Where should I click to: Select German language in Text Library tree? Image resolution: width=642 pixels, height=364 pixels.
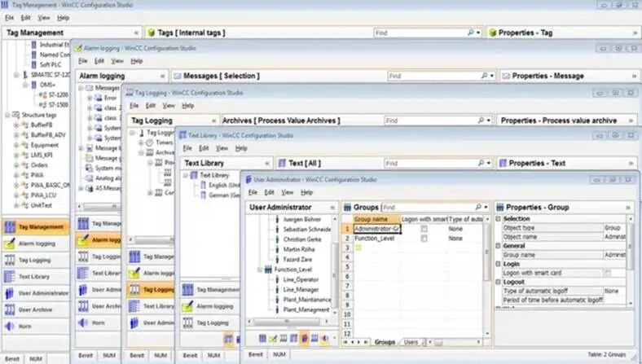(x=224, y=195)
